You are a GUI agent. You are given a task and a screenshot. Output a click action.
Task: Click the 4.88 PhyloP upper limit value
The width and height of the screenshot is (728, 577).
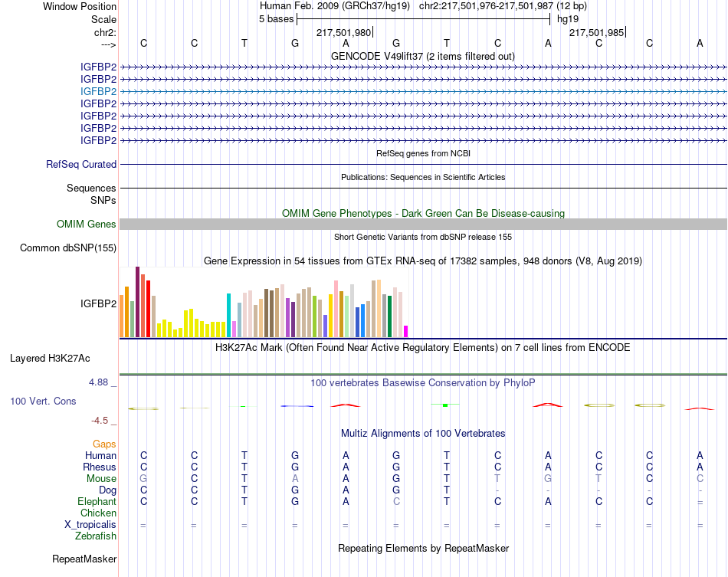(98, 382)
